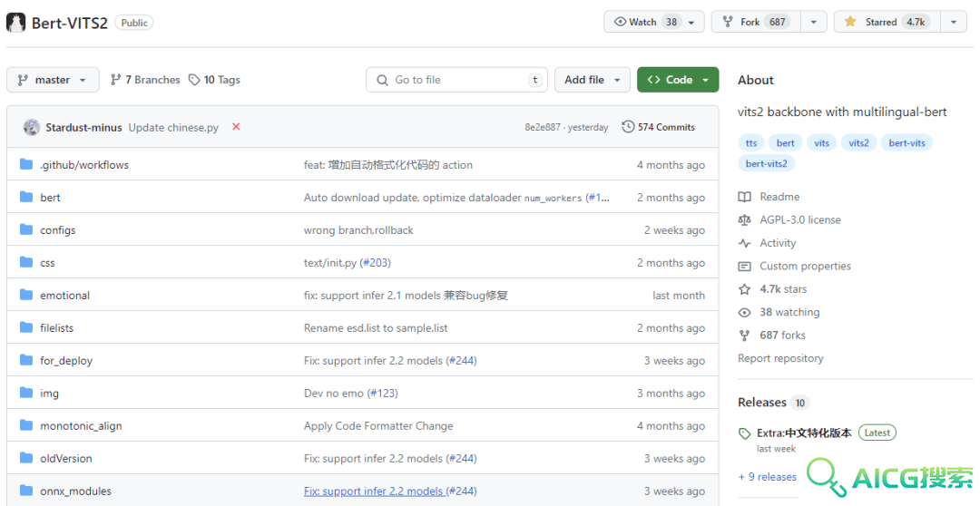Image resolution: width=980 pixels, height=506 pixels.
Task: Click the Custom properties icon
Action: pos(744,266)
